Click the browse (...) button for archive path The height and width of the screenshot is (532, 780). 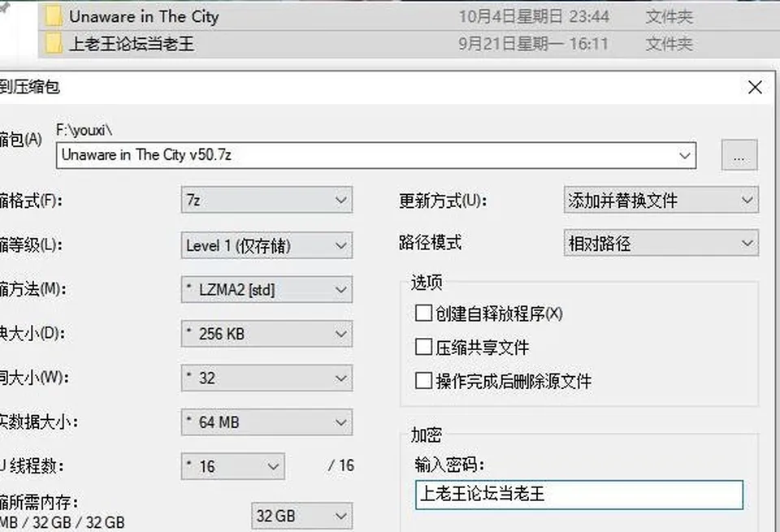pos(739,155)
